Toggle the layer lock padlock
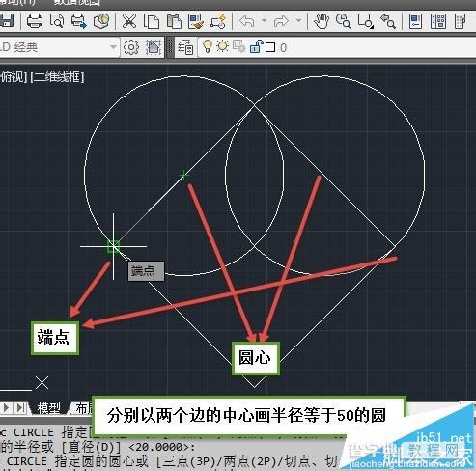Screen dimensions: 476x471 click(x=256, y=46)
